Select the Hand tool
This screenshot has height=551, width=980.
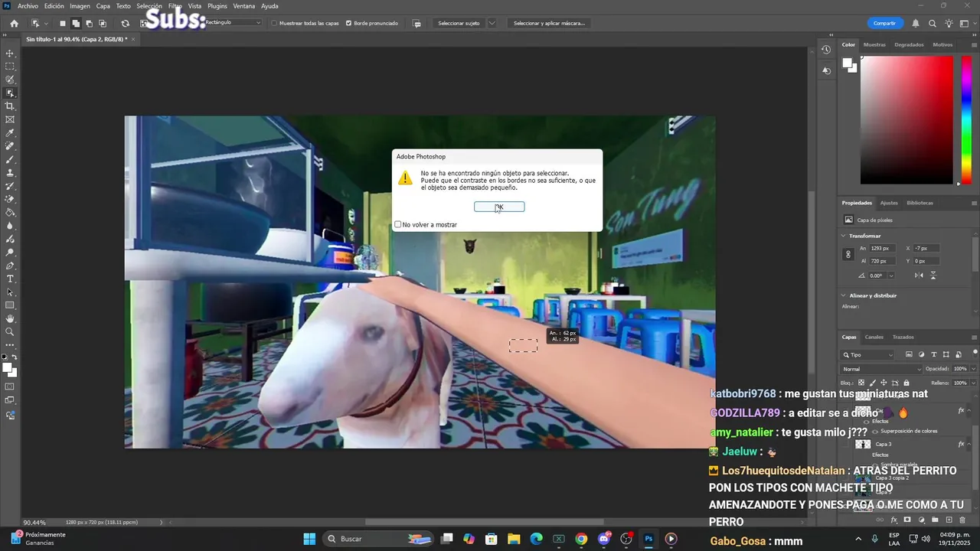(10, 318)
